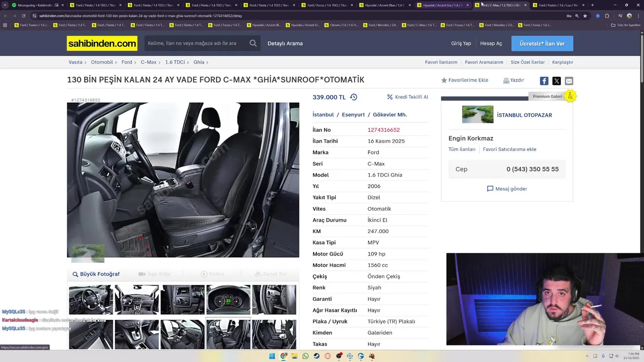The height and width of the screenshot is (362, 644).
Task: Switch to Ford / Fusion / 1.6 Lux tab
Action: pyautogui.click(x=558, y=5)
